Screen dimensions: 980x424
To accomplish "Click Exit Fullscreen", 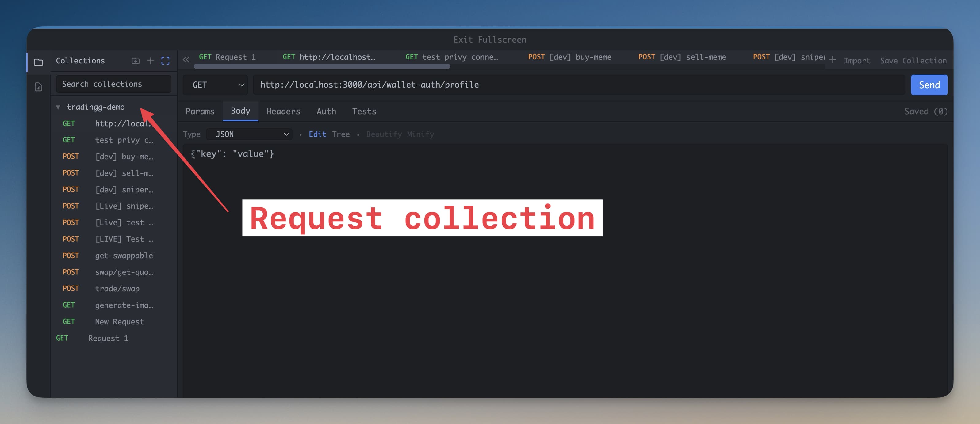I will click(x=490, y=40).
